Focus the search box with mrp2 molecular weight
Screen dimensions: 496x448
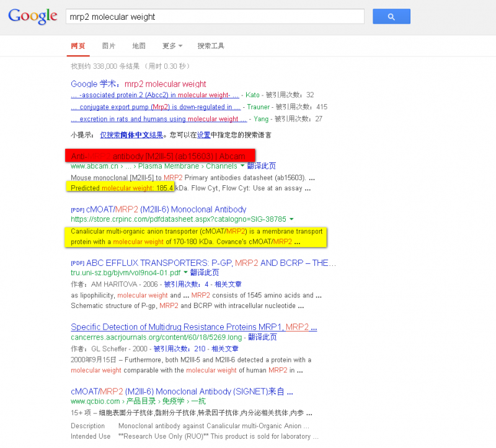point(215,17)
